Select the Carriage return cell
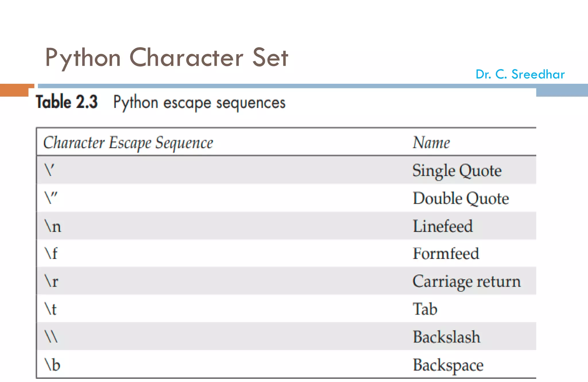 tap(467, 282)
